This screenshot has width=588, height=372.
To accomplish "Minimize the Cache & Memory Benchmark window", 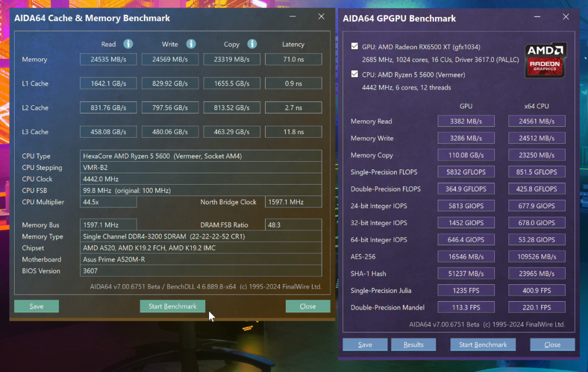I will pyautogui.click(x=292, y=16).
